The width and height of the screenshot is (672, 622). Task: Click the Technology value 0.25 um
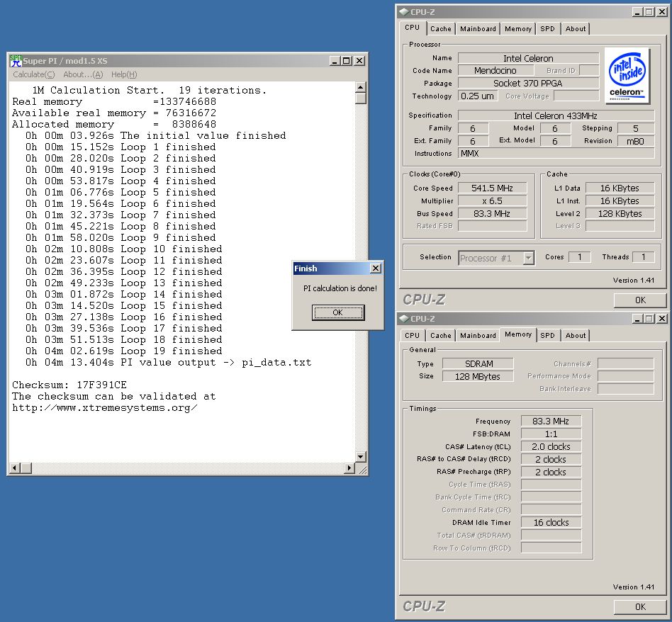pyautogui.click(x=478, y=96)
